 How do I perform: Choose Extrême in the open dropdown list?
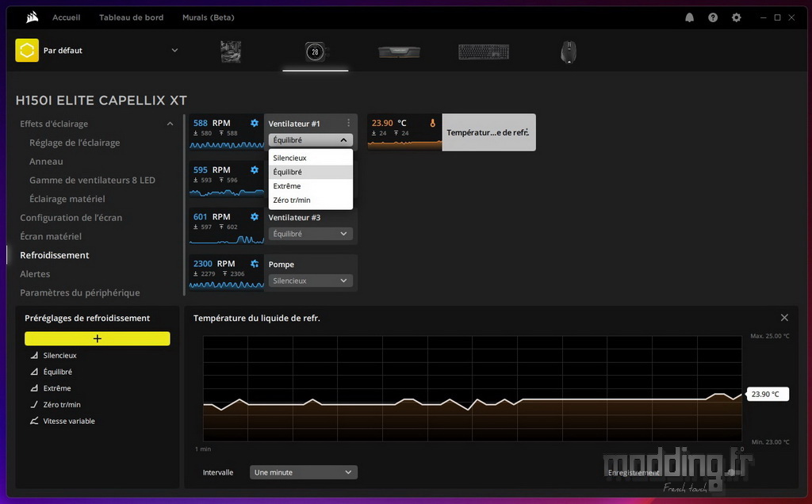310,185
